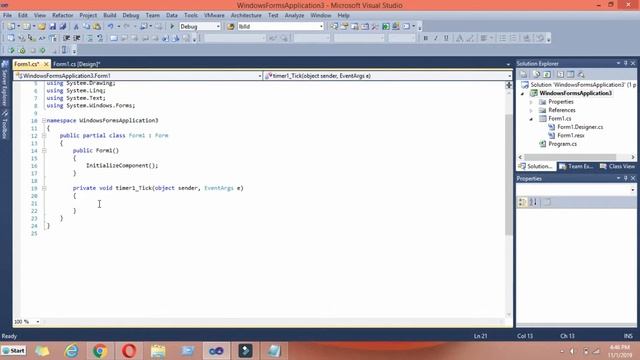Open the File menu
Viewport: 640px width, 360px height.
7,15
